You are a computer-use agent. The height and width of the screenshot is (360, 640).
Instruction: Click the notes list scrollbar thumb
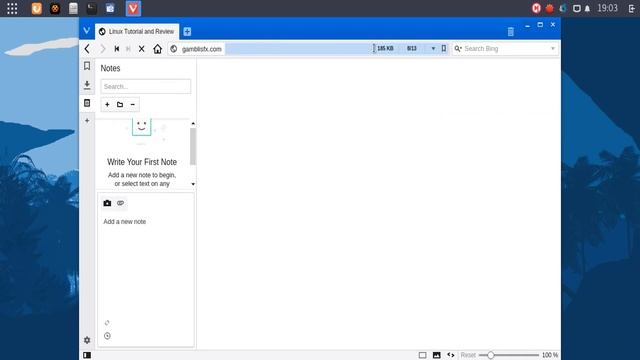[193, 147]
